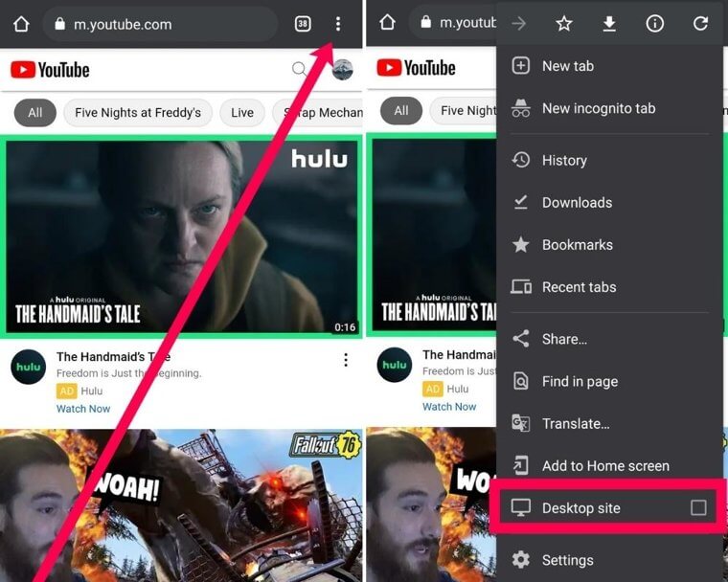Open options menu for Handmaid's Tale ad
Viewport: 728px width, 582px height.
point(346,360)
